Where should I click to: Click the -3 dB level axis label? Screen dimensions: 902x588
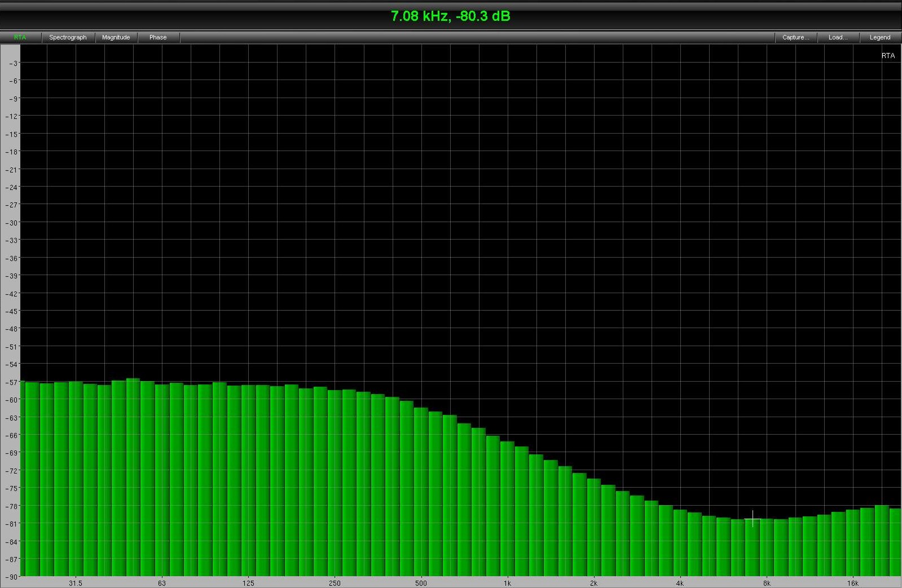[x=13, y=63]
